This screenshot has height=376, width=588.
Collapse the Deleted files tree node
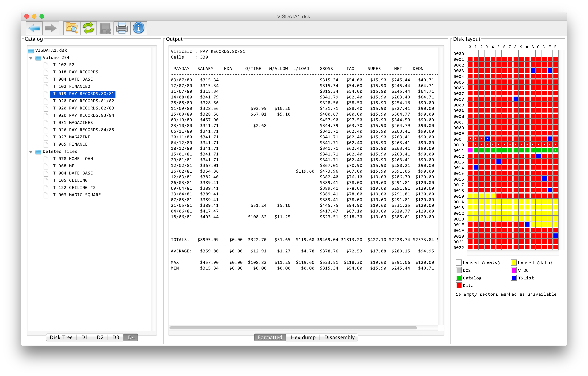tap(31, 152)
